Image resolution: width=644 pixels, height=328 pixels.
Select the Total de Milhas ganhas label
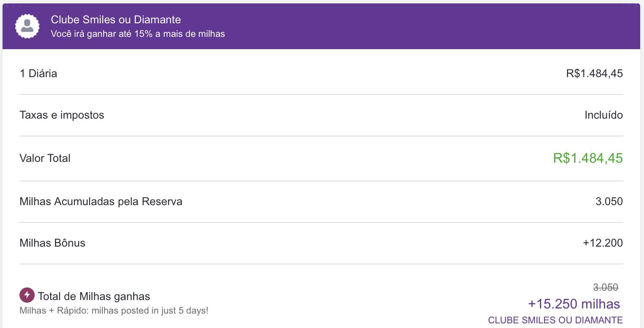click(94, 296)
